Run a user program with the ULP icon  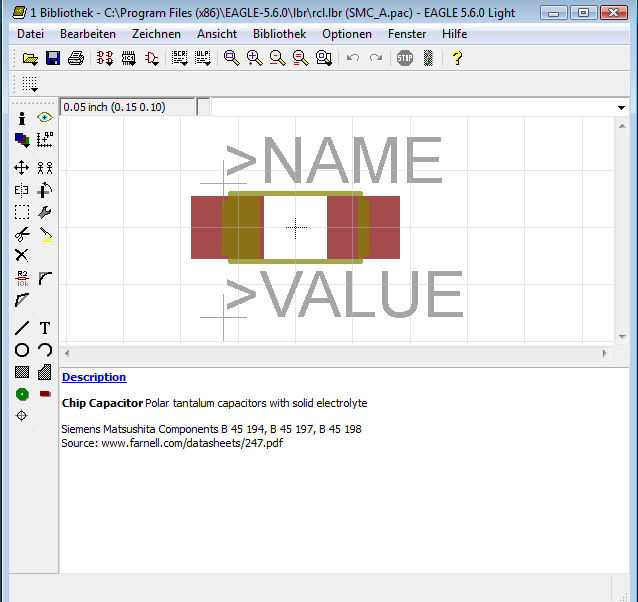pyautogui.click(x=203, y=58)
